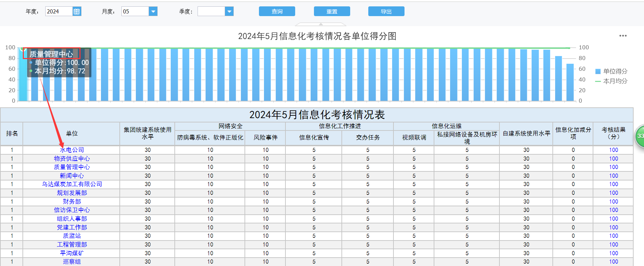This screenshot has width=644, height=266.
Task: Click the 自建系统使用水平 column header
Action: [x=526, y=134]
